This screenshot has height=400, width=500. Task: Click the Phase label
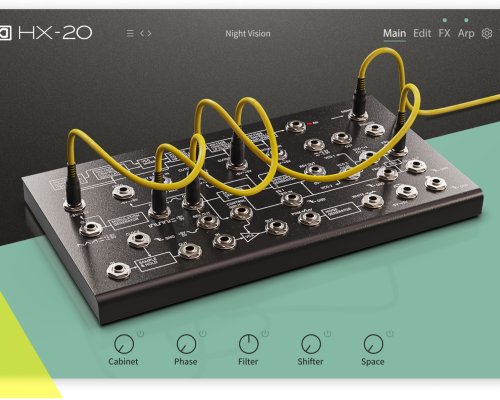tap(186, 362)
